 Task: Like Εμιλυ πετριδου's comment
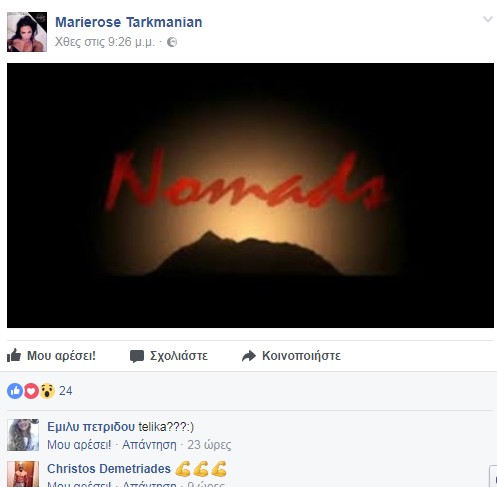click(79, 445)
